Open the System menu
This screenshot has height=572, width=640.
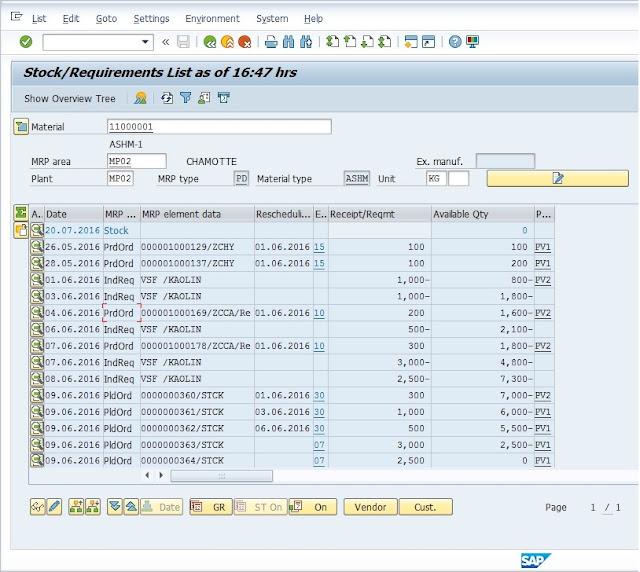[272, 19]
